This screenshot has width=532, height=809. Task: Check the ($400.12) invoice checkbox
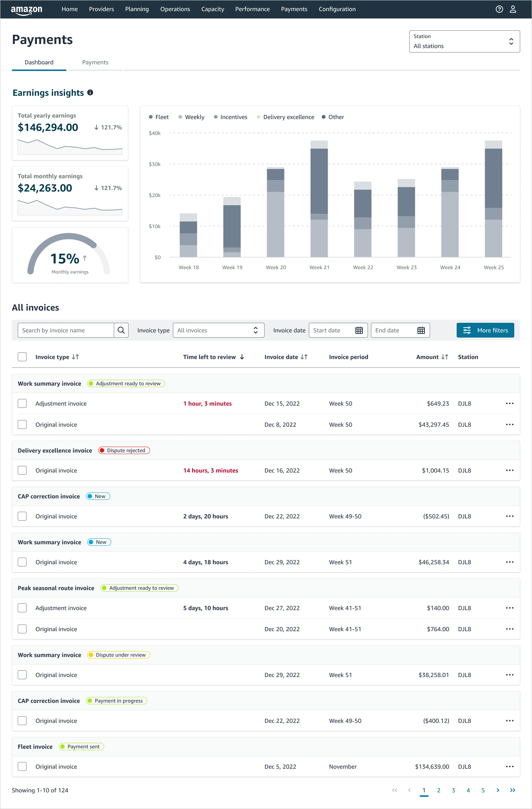tap(22, 721)
